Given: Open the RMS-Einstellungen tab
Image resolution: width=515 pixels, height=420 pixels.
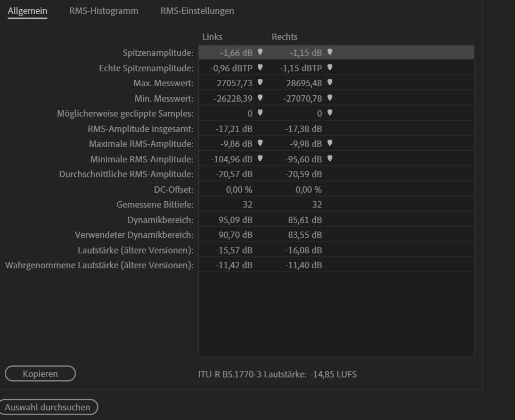Looking at the screenshot, I should coord(197,11).
